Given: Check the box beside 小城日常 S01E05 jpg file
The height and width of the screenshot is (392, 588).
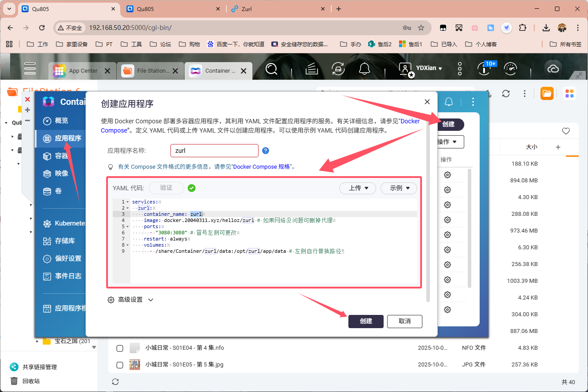Looking at the screenshot, I should [120, 365].
